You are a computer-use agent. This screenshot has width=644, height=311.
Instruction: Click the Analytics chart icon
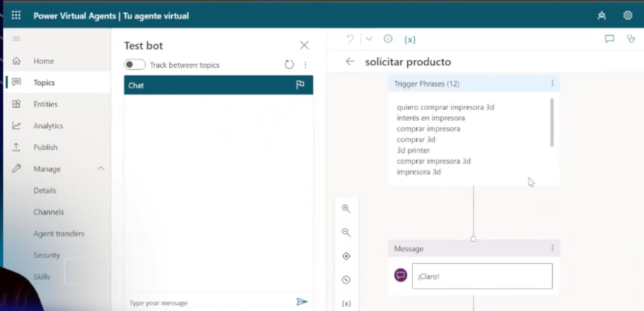pos(16,125)
